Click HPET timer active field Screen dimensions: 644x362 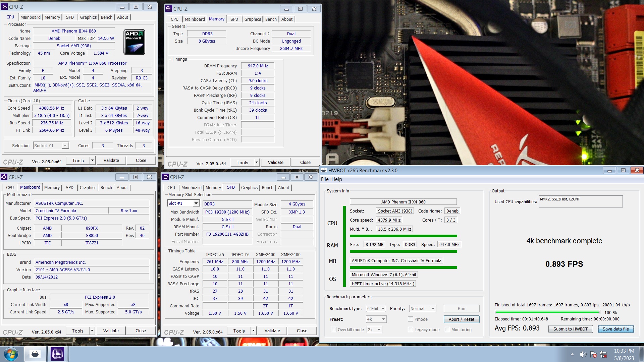383,284
